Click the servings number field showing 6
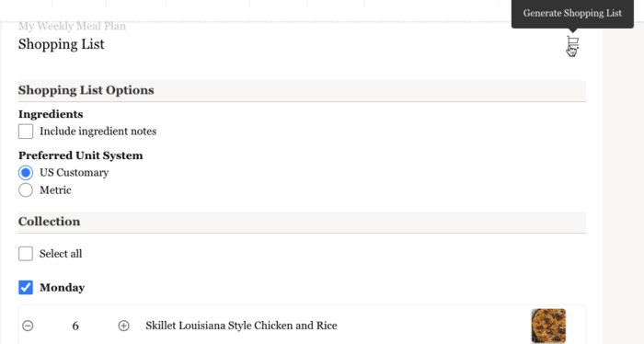The image size is (644, 344). click(75, 326)
